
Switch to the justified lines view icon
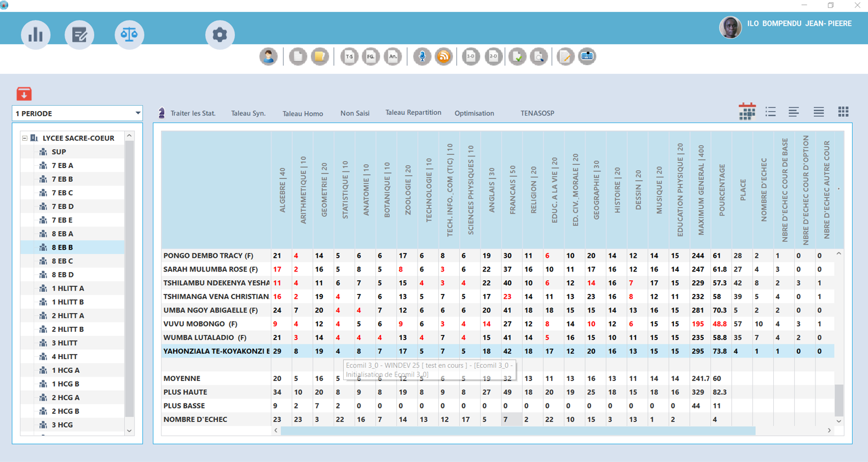click(819, 112)
